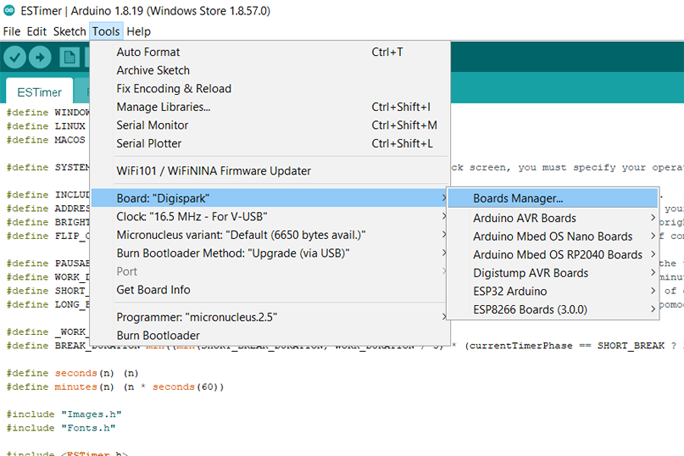
Task: Switch to the ESTimer sketch tab
Action: (x=40, y=92)
